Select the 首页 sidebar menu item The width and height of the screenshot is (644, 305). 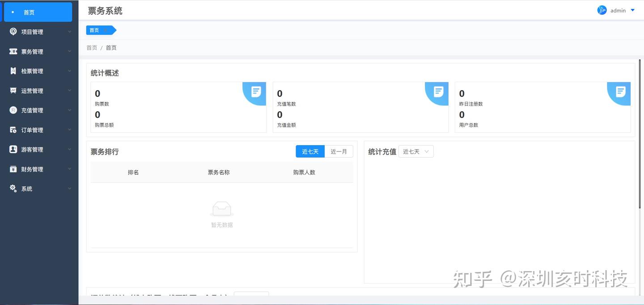click(x=38, y=12)
